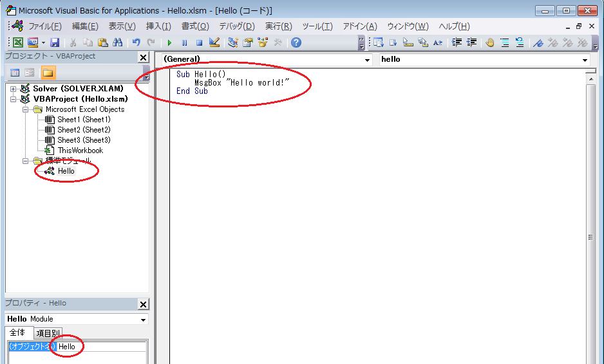
Task: Open the Object Browser icon
Action: pos(263,42)
